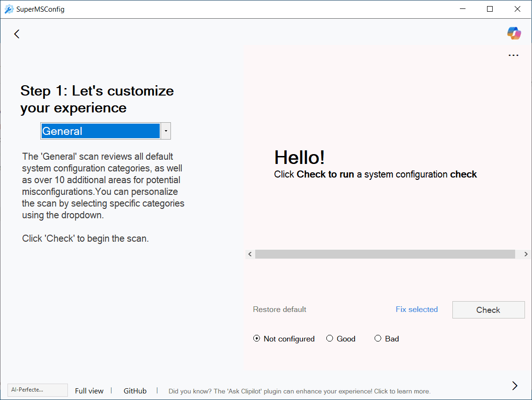The width and height of the screenshot is (532, 400).
Task: Switch to Full view
Action: (89, 391)
